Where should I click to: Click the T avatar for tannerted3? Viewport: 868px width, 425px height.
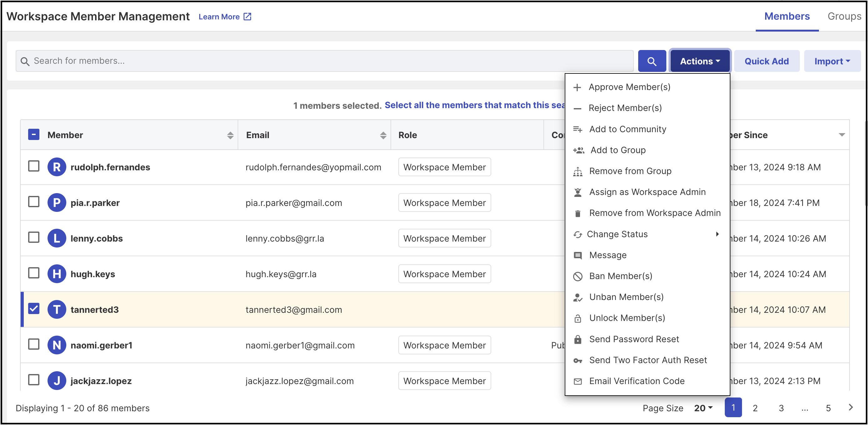[57, 309]
